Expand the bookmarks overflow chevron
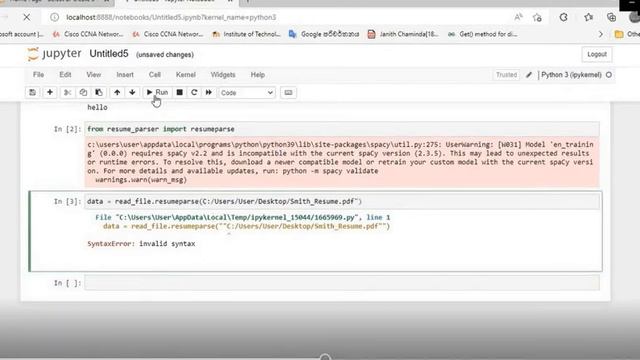 click(x=600, y=34)
